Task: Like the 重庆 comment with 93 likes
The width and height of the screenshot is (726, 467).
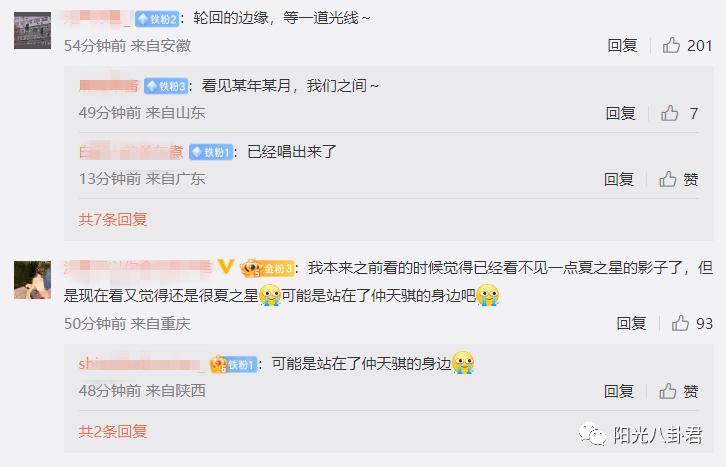Action: (x=692, y=323)
